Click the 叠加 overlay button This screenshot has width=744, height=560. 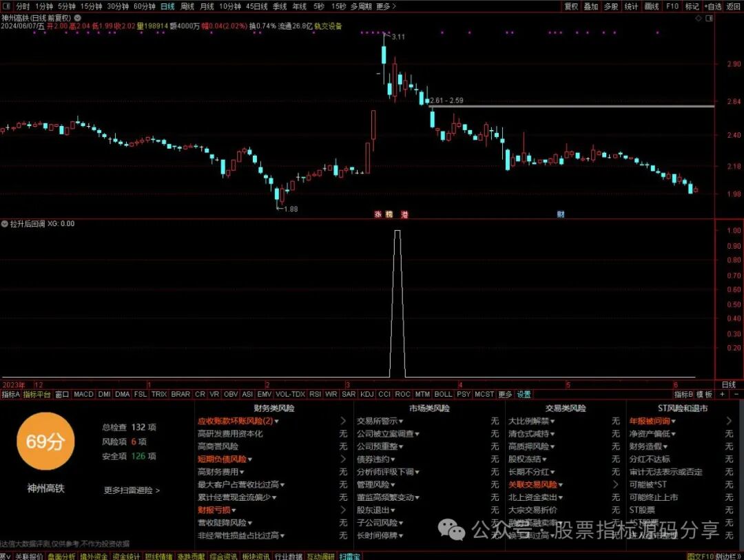[x=591, y=6]
